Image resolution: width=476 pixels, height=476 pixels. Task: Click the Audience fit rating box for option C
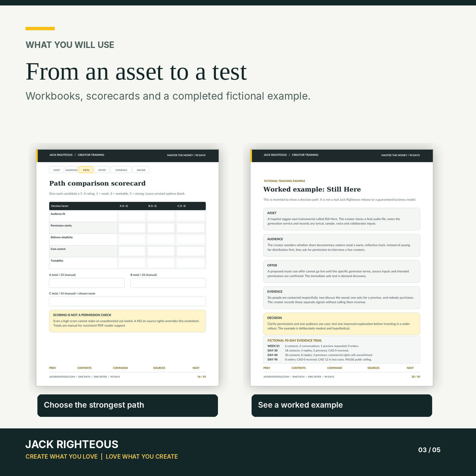[190, 216]
